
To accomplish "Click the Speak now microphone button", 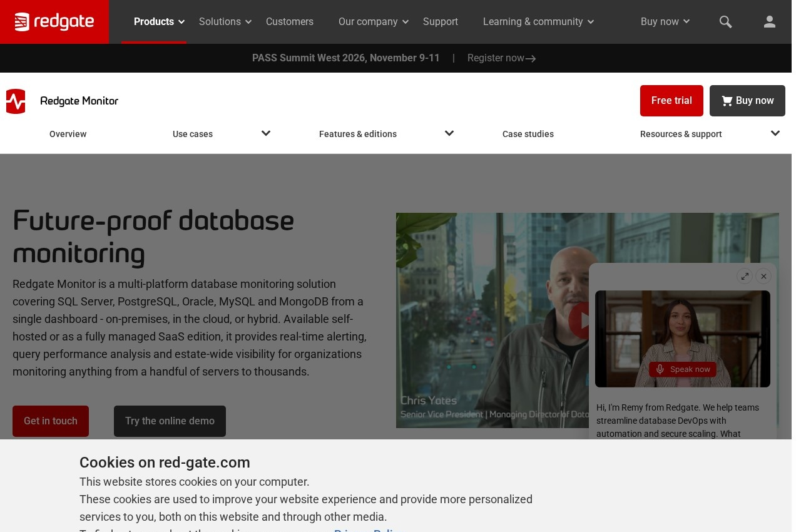I will click(x=683, y=369).
